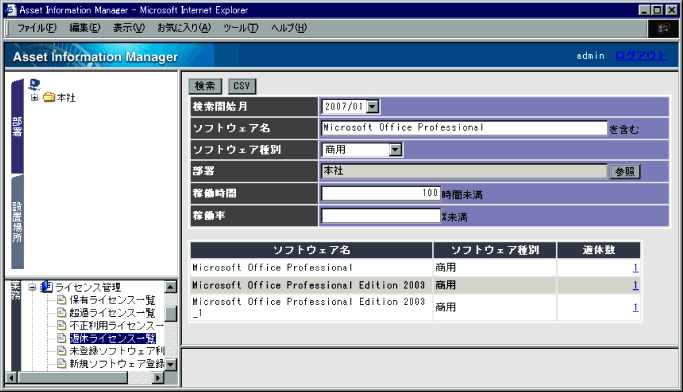Image resolution: width=683 pixels, height=392 pixels.
Task: Click 遊休数 link for Edition 2003 row
Action: point(636,285)
